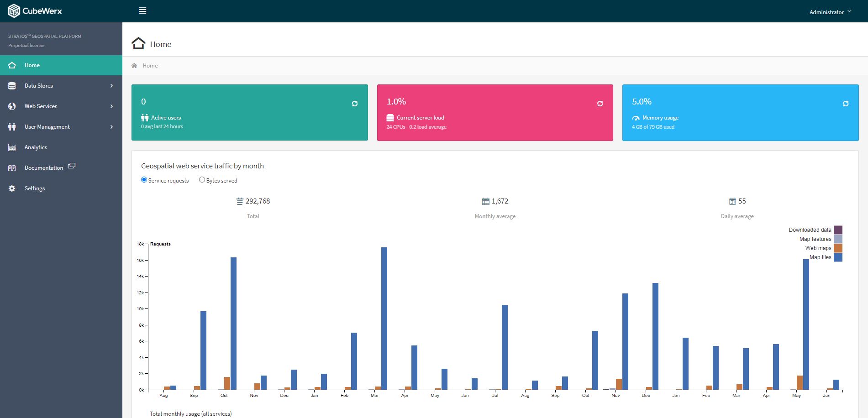The height and width of the screenshot is (418, 868).
Task: Open the User Management menu item
Action: (x=61, y=127)
